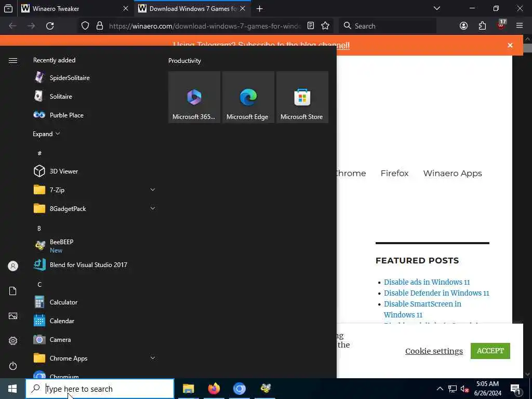Expand the Chrome Apps folder
The image size is (532, 399).
[153, 358]
